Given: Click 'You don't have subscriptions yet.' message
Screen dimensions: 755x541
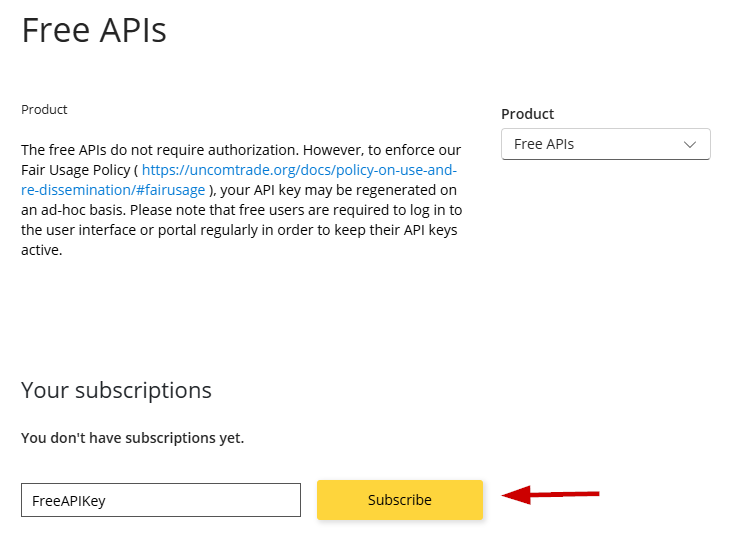Looking at the screenshot, I should 132,438.
